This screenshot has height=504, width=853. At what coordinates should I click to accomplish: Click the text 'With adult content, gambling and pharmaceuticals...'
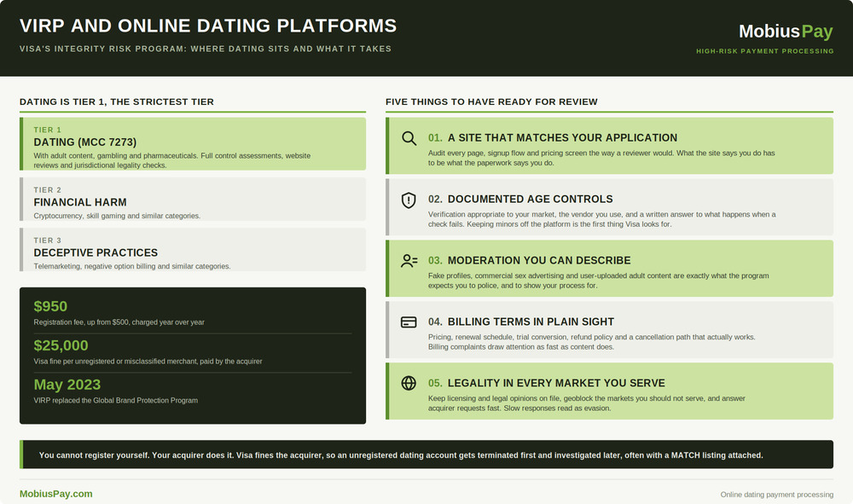click(172, 160)
